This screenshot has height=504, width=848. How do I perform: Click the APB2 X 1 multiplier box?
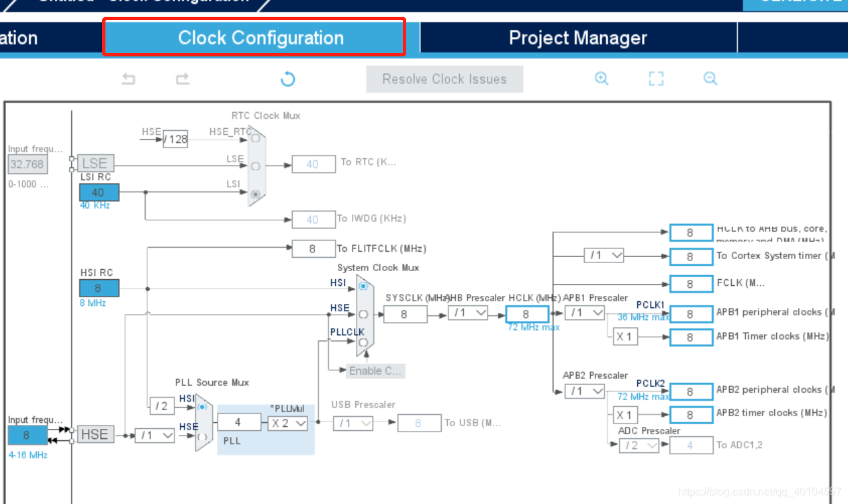point(626,415)
